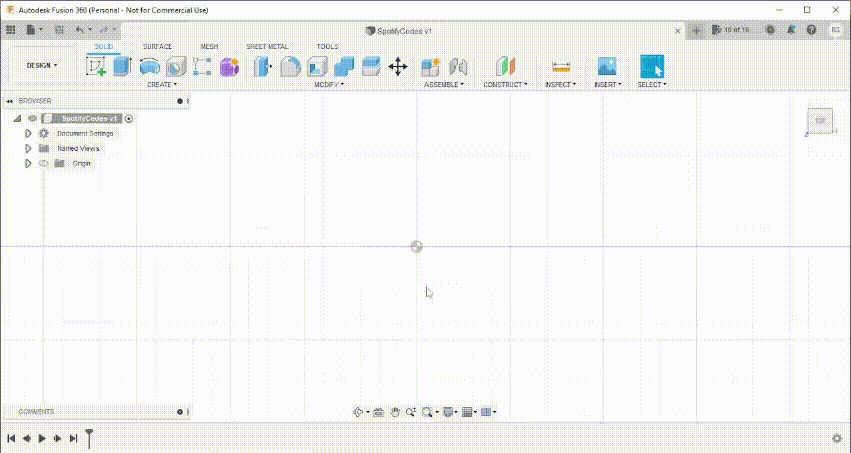
Task: Switch to the SOLID tab
Action: [x=104, y=47]
